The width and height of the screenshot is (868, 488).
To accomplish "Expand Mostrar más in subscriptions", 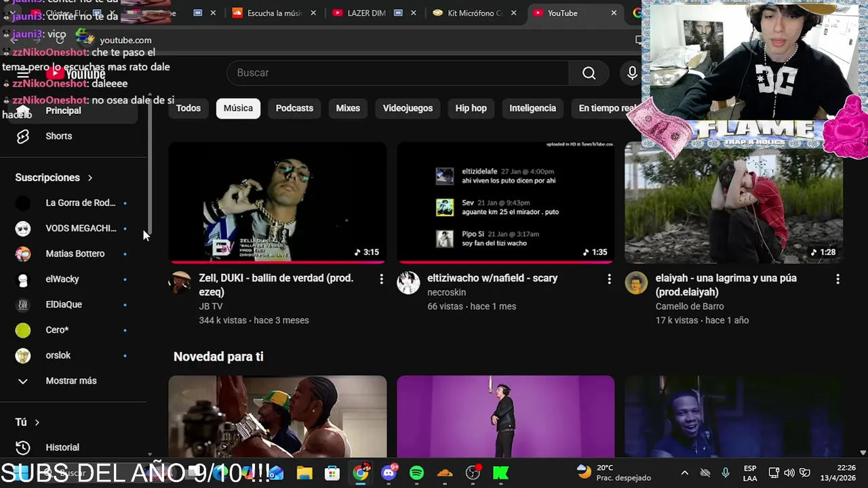I will pyautogui.click(x=71, y=381).
